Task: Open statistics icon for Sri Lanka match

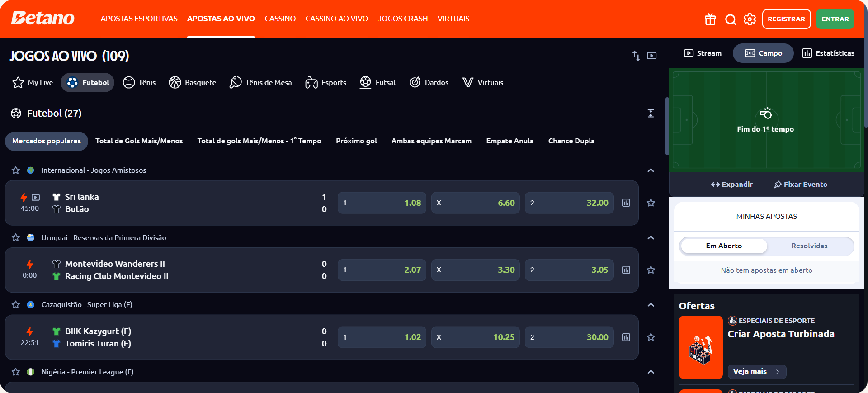Action: (x=626, y=203)
